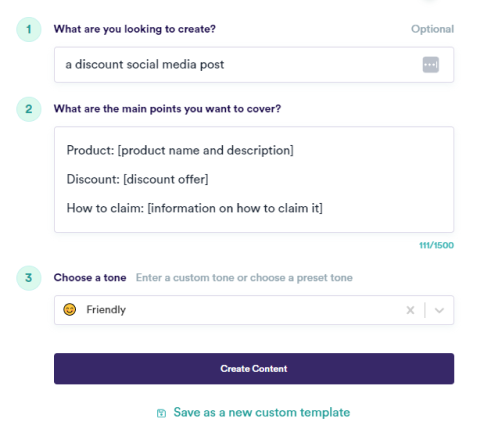This screenshot has height=435, width=491.
Task: Place cursor on the Discount offer line
Action: (137, 179)
